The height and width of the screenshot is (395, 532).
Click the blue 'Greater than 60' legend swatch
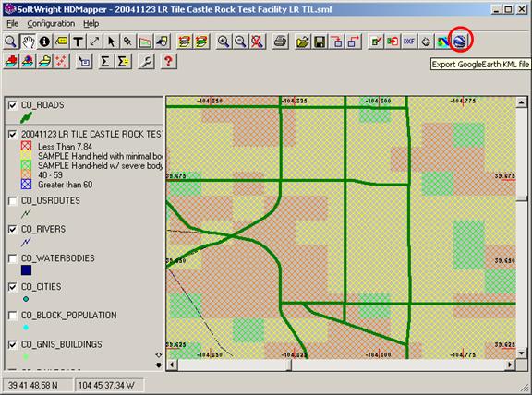[x=26, y=184]
